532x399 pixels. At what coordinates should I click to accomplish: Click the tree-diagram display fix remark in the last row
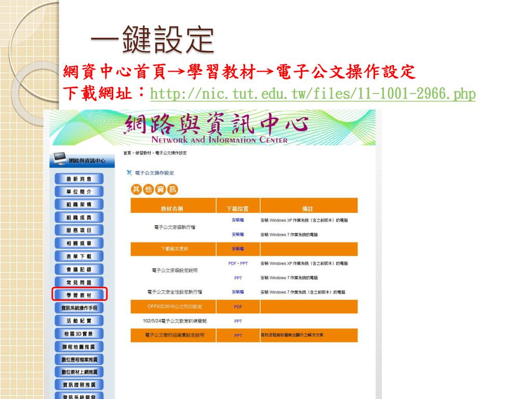coord(292,335)
